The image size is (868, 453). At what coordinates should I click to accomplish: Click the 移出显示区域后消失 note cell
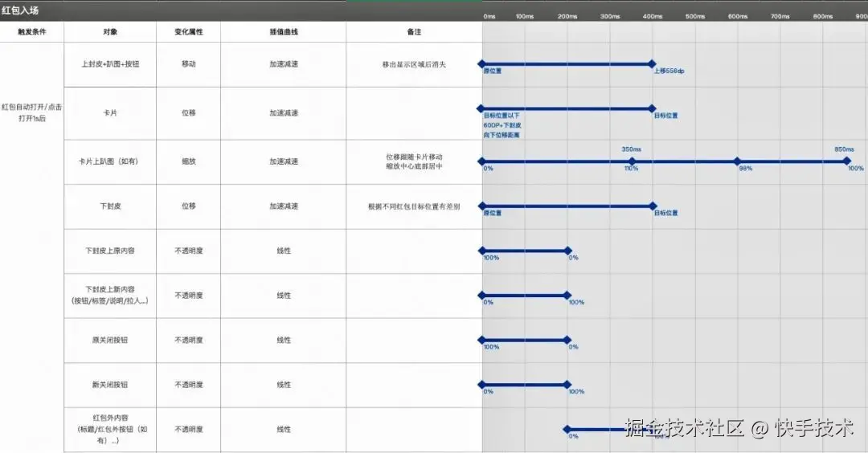coord(414,65)
